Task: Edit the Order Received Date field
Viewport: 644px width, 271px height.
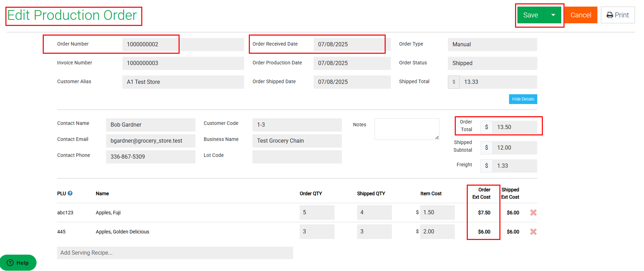Action: (352, 45)
